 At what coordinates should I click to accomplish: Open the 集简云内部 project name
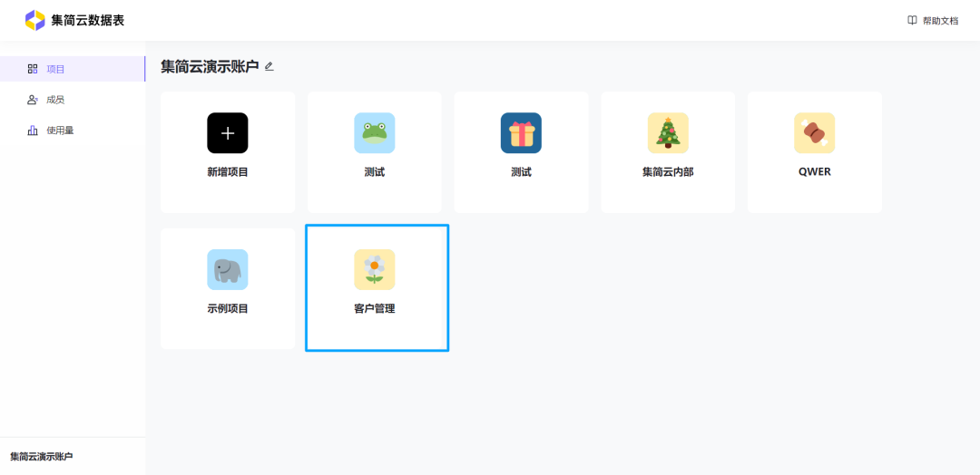(x=668, y=172)
